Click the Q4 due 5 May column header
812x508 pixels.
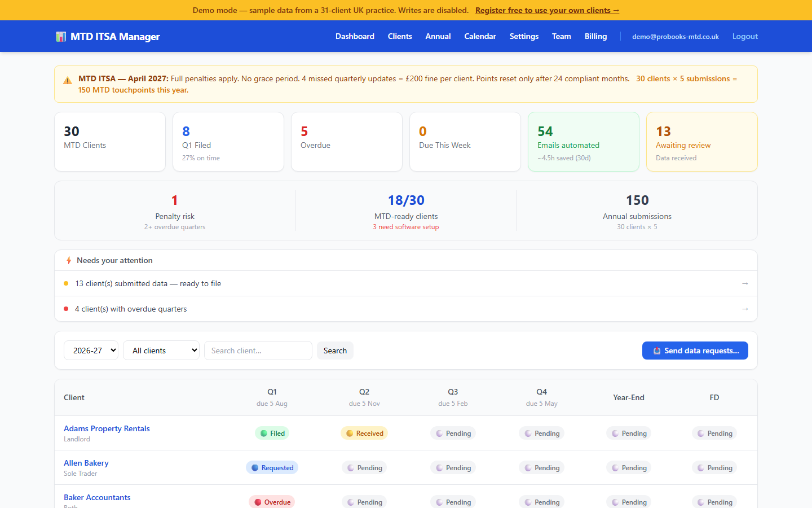pyautogui.click(x=542, y=397)
